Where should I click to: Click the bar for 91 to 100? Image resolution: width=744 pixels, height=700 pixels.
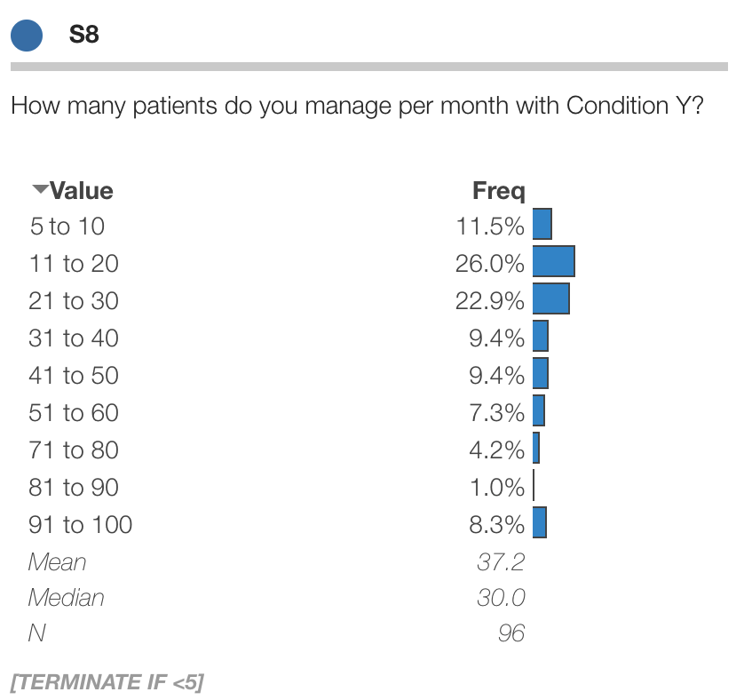540,524
